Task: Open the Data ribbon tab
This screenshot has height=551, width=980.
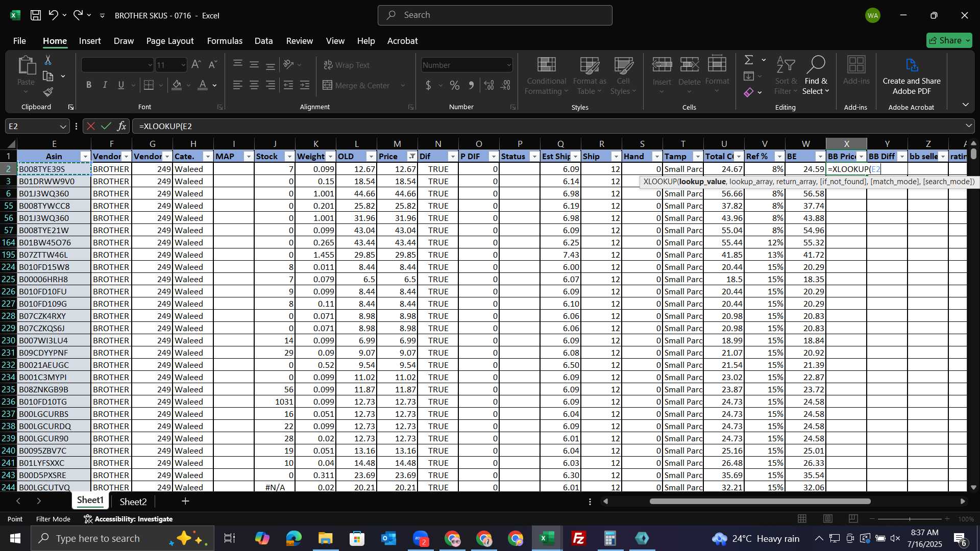Action: point(263,41)
